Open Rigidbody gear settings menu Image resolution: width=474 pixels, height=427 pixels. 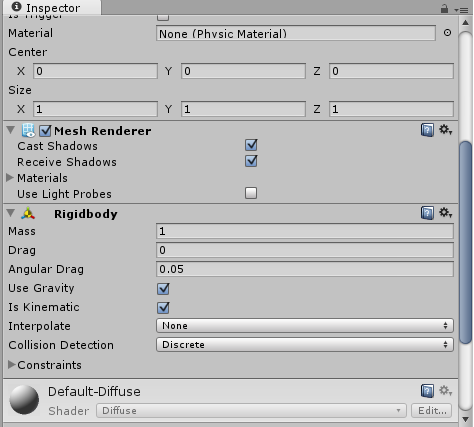pyautogui.click(x=445, y=213)
